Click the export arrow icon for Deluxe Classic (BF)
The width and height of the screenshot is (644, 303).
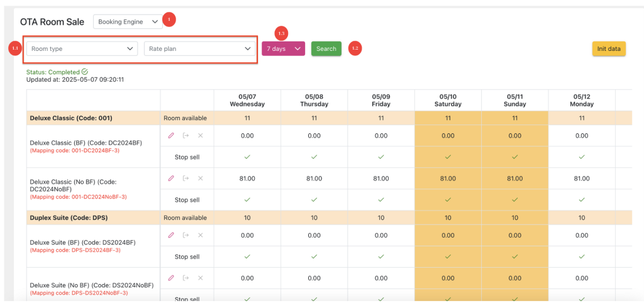(186, 135)
